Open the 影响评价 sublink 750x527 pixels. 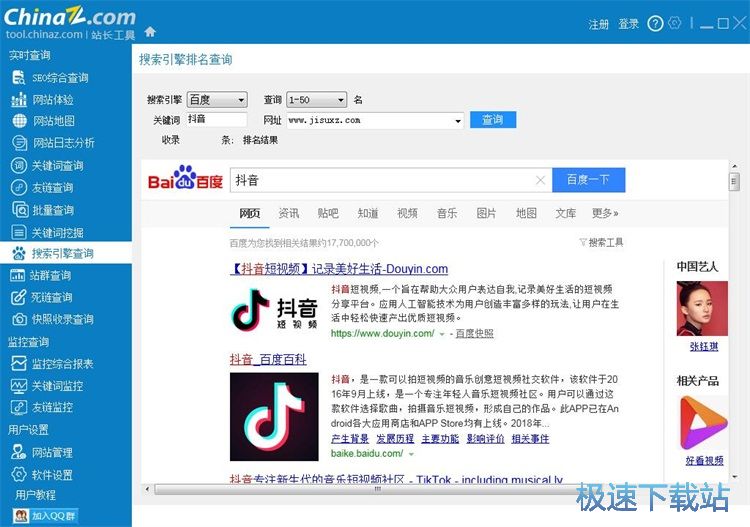pos(485,439)
